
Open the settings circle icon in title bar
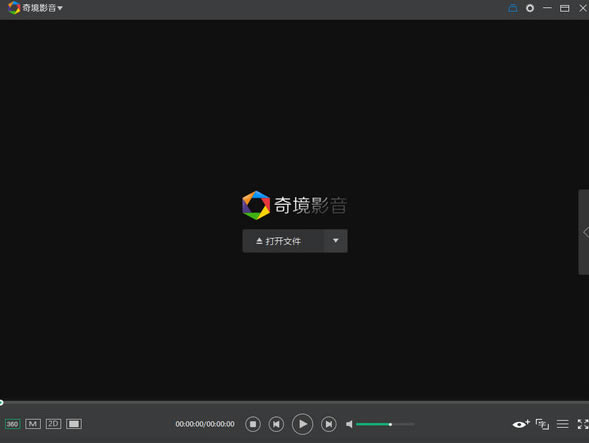(x=530, y=8)
